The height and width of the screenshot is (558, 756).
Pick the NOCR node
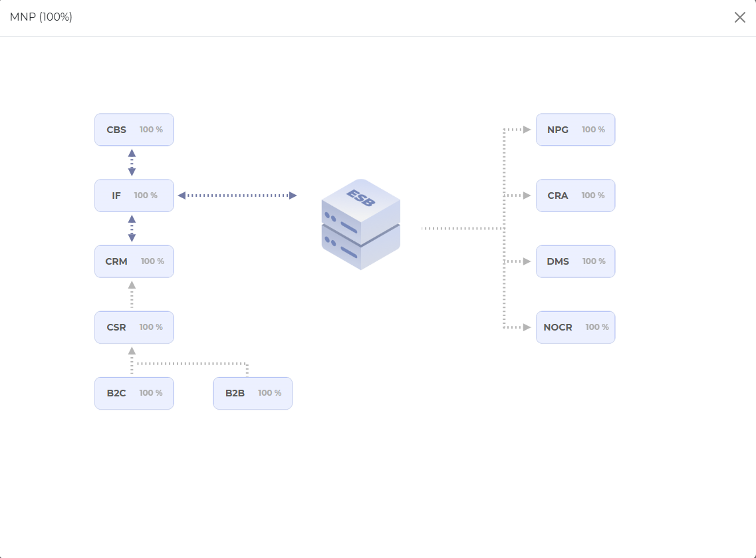point(575,327)
